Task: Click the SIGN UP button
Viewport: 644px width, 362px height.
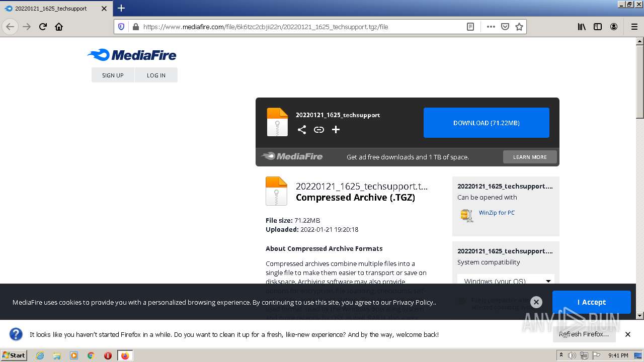Action: click(113, 75)
